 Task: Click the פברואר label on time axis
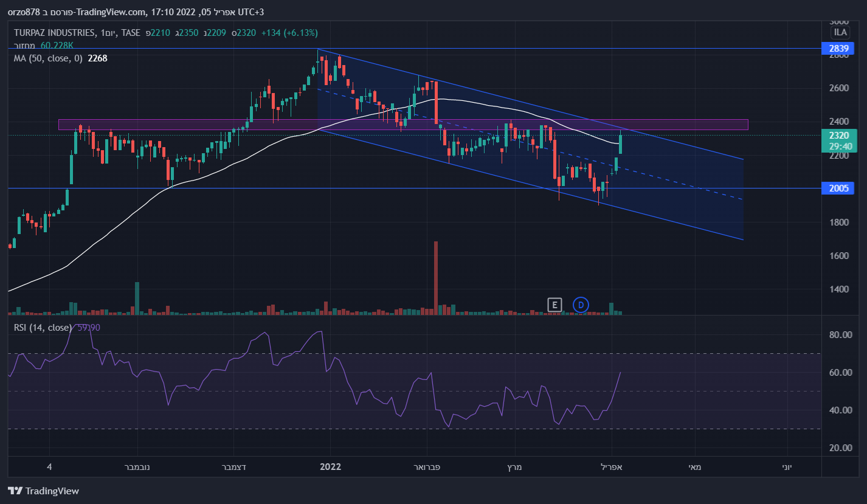point(427,467)
